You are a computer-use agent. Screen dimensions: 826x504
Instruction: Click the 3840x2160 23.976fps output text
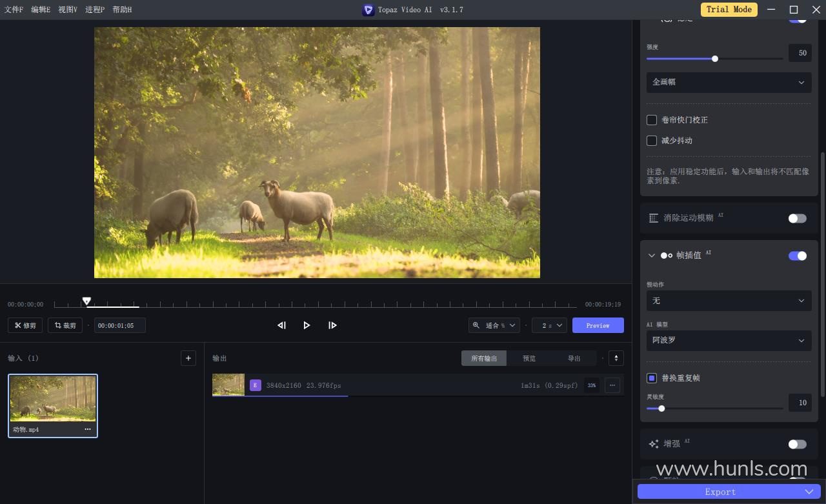[304, 385]
